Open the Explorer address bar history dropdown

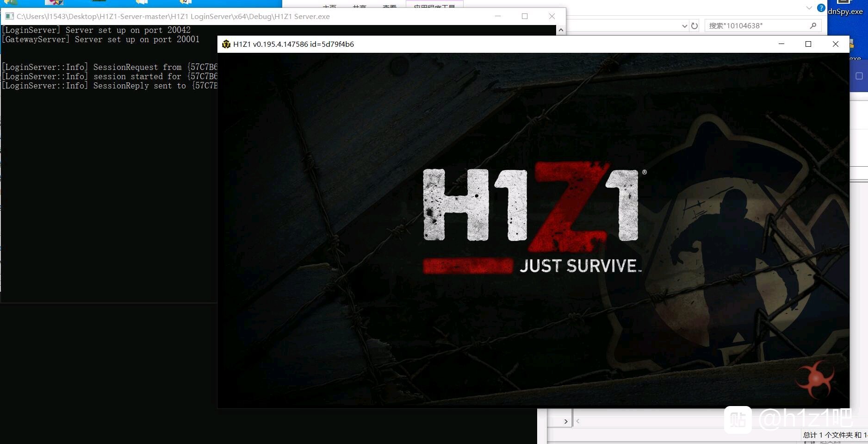[684, 26]
